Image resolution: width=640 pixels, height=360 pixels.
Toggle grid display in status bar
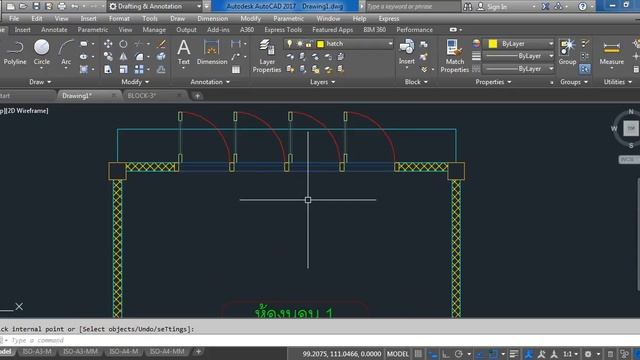click(418, 354)
